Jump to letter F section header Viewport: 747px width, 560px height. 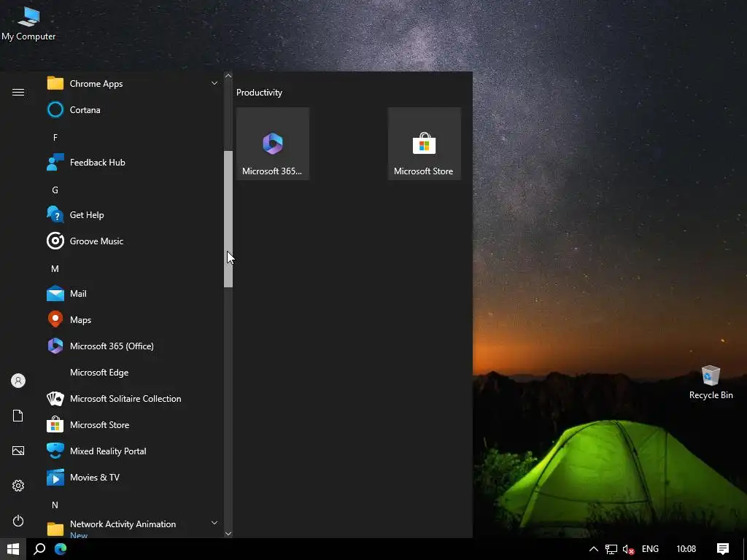click(x=55, y=138)
